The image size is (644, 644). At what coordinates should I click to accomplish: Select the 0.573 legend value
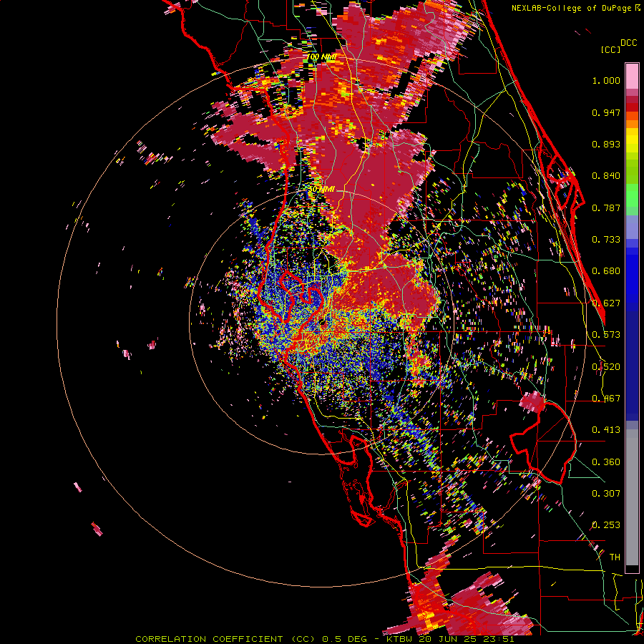(x=606, y=335)
